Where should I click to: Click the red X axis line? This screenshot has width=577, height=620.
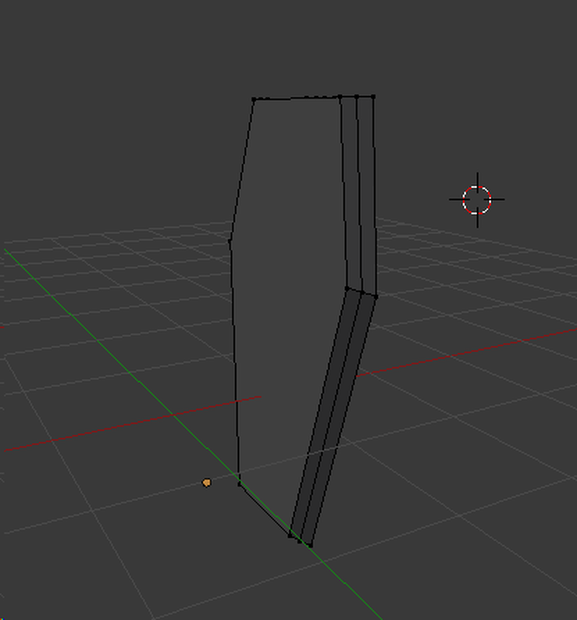(x=467, y=353)
